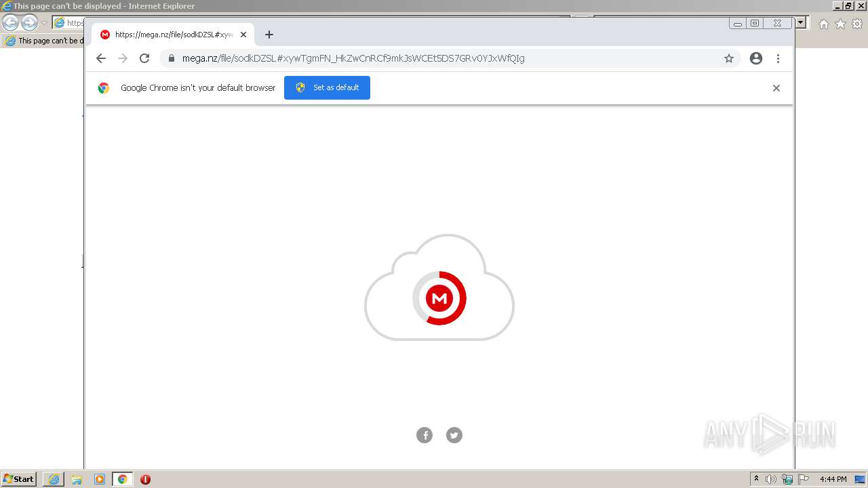Image resolution: width=868 pixels, height=488 pixels.
Task: Go back using Chrome's back arrow
Action: 101,58
